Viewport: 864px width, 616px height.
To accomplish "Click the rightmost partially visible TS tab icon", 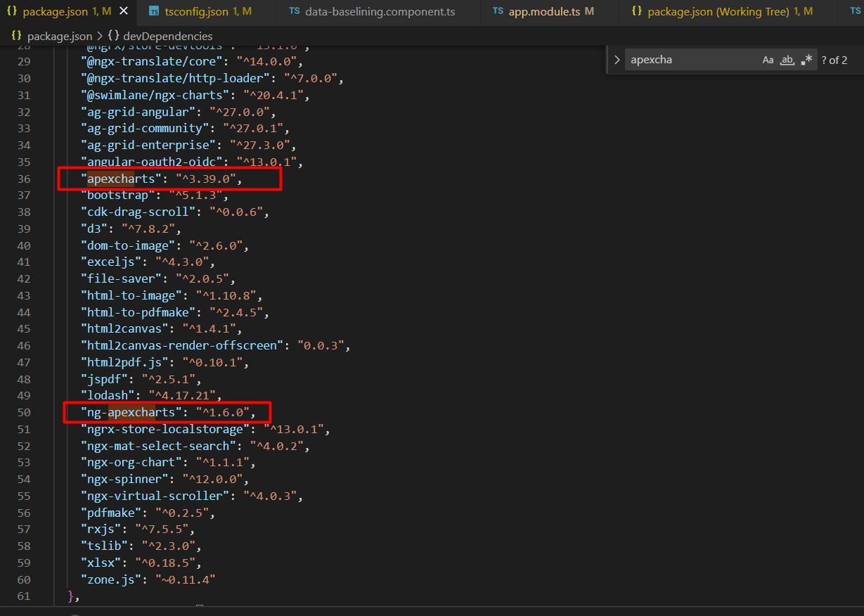I will point(856,11).
